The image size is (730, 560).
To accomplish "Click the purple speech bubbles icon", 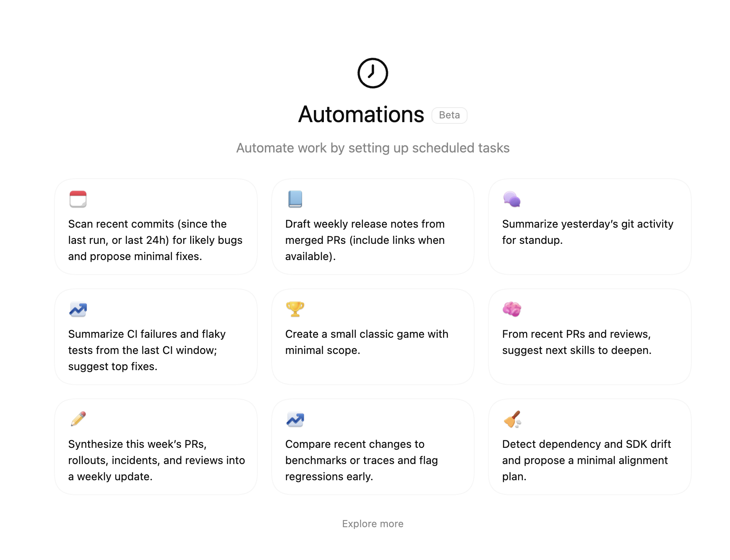I will coord(512,199).
